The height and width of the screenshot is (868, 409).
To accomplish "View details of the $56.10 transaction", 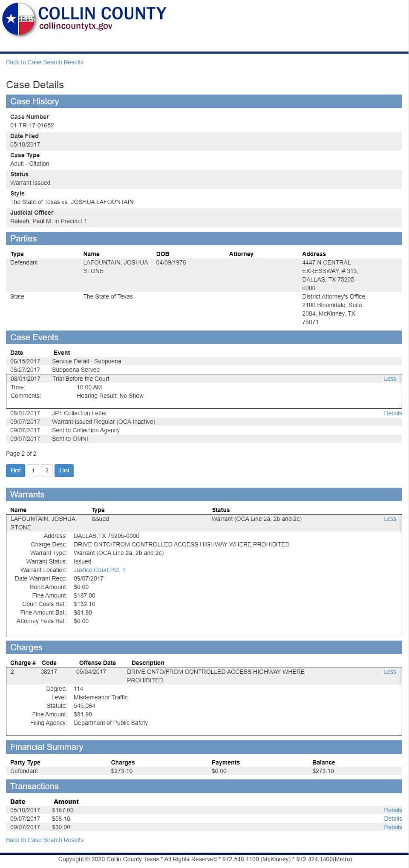I will coord(392,819).
